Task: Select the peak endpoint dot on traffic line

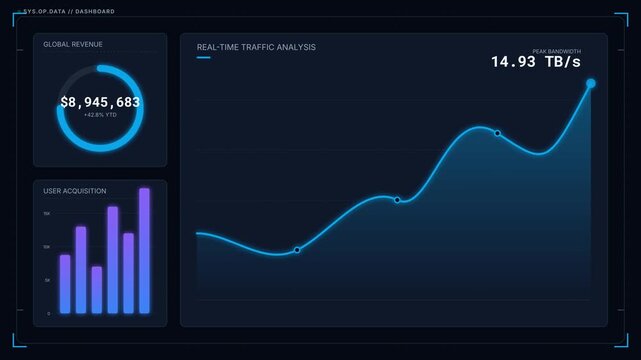Action: tap(591, 84)
